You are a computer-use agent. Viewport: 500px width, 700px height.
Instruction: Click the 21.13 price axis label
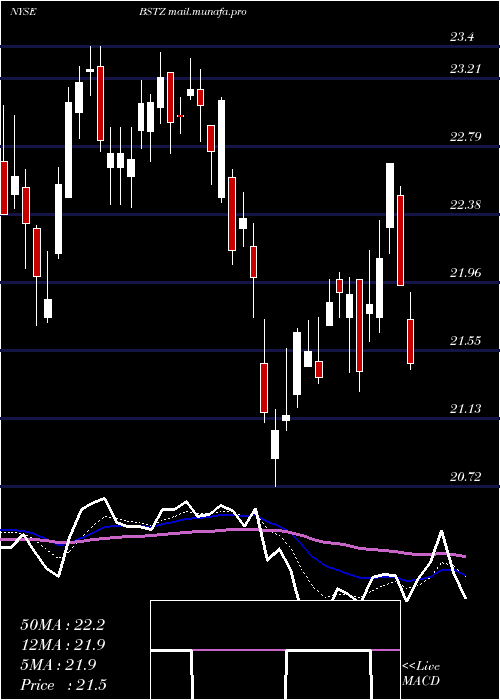click(x=465, y=409)
